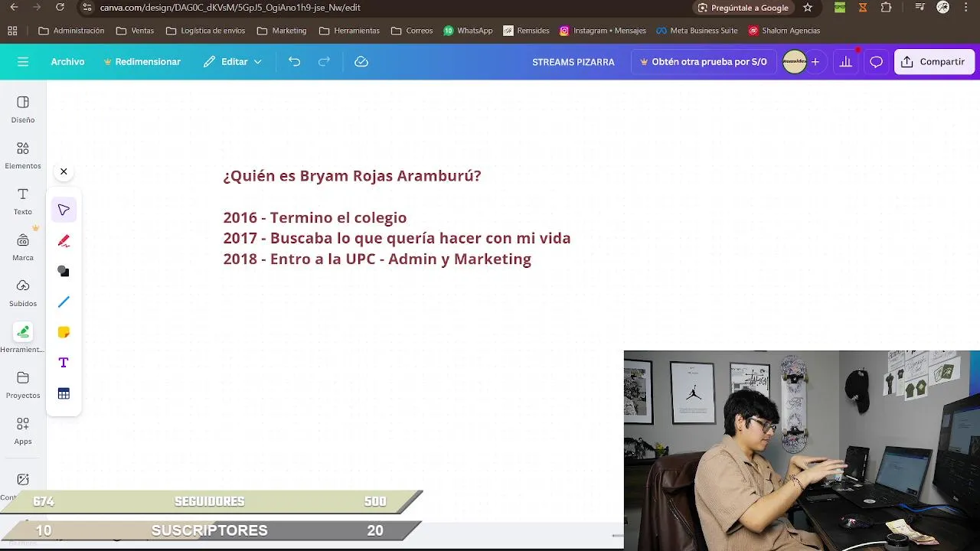Select the shapes tool
This screenshot has width=980, height=551.
tap(64, 271)
